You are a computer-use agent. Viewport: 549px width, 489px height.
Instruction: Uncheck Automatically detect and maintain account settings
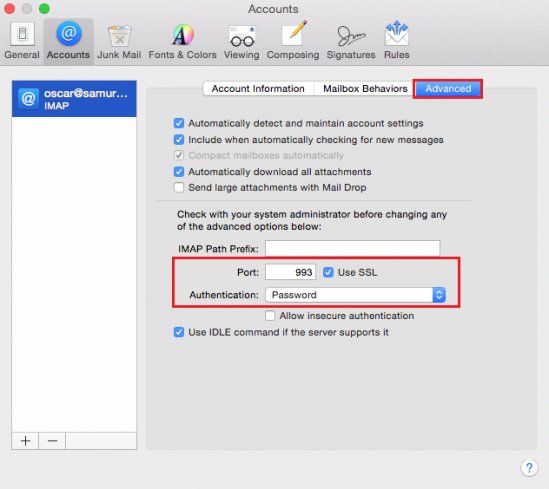click(179, 123)
